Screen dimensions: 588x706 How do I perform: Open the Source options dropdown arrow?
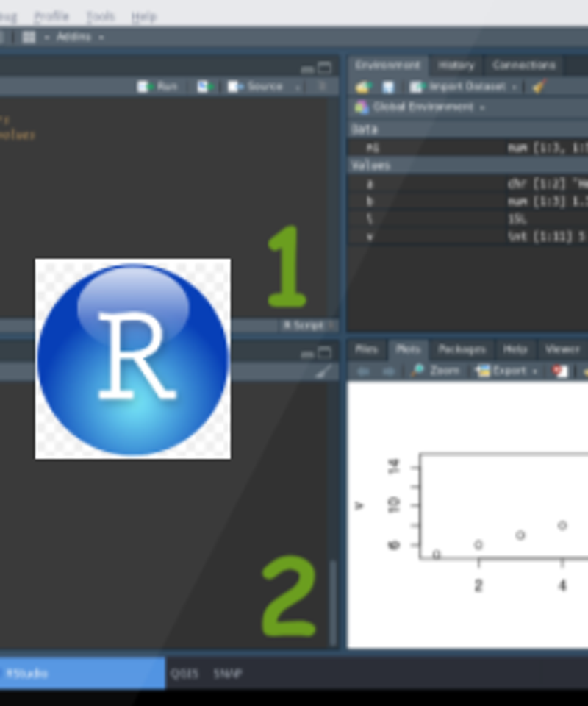click(298, 87)
